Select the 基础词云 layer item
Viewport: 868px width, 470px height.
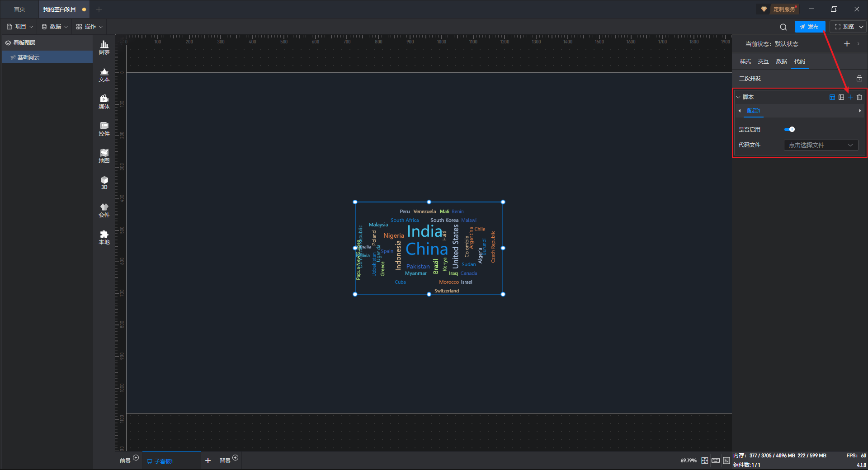point(28,57)
